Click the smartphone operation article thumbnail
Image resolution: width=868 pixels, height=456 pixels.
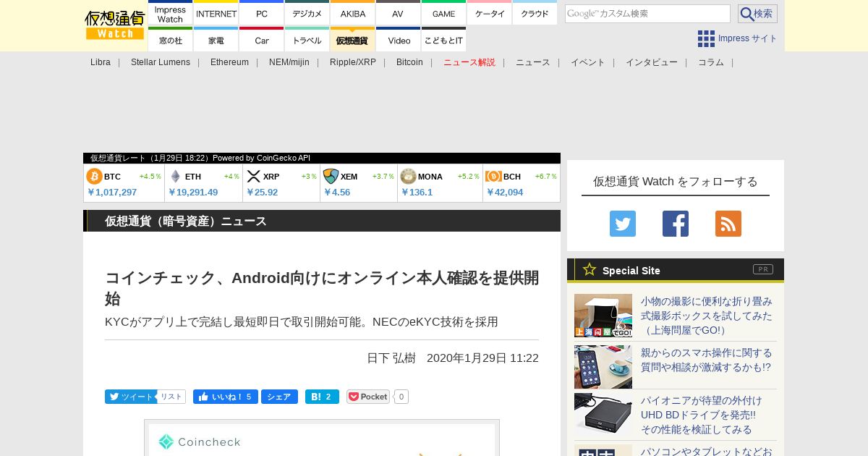click(603, 367)
